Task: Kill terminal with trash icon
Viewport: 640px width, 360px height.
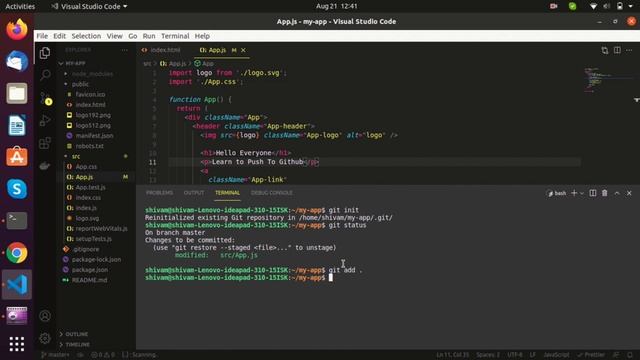Action: pos(604,193)
